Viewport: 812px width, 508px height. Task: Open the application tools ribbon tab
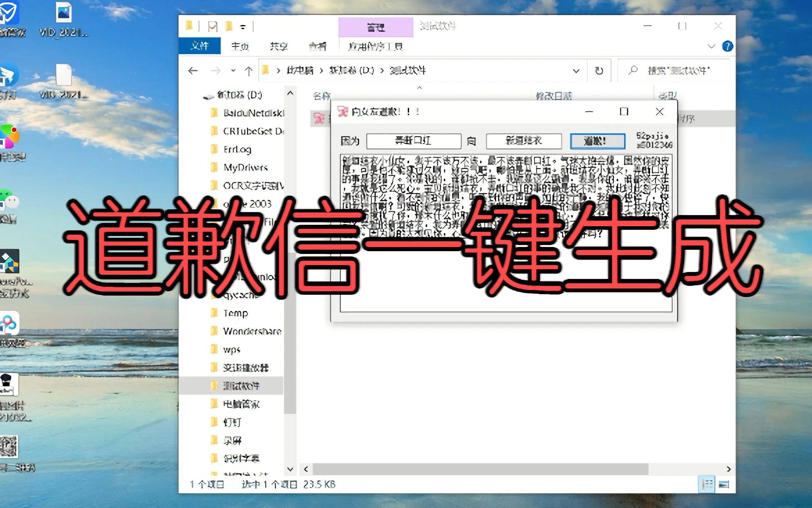[375, 46]
